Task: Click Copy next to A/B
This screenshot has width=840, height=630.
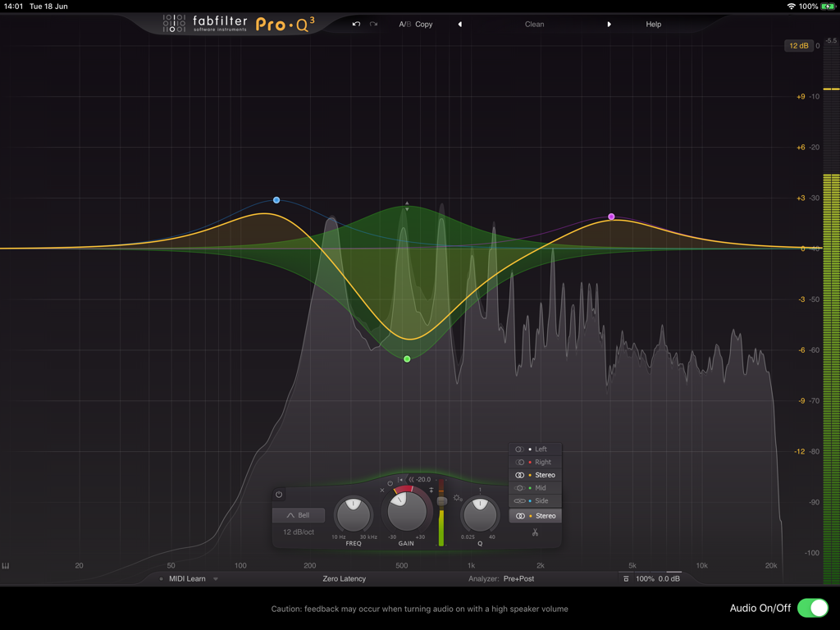Action: click(x=422, y=24)
